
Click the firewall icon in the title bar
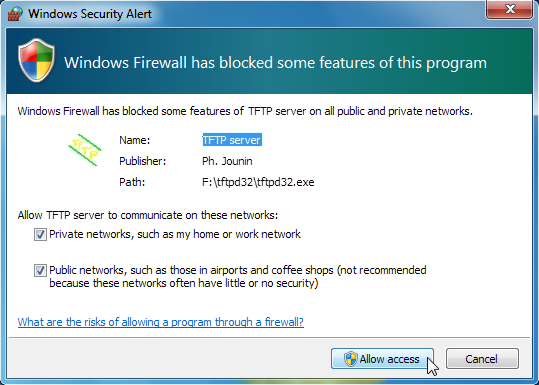click(15, 14)
